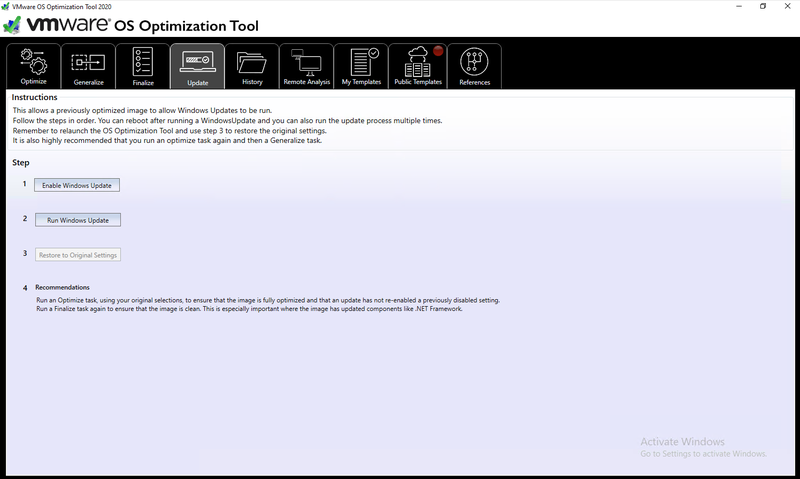Select the Generalize tab icon
This screenshot has width=800, height=479.
pos(88,60)
